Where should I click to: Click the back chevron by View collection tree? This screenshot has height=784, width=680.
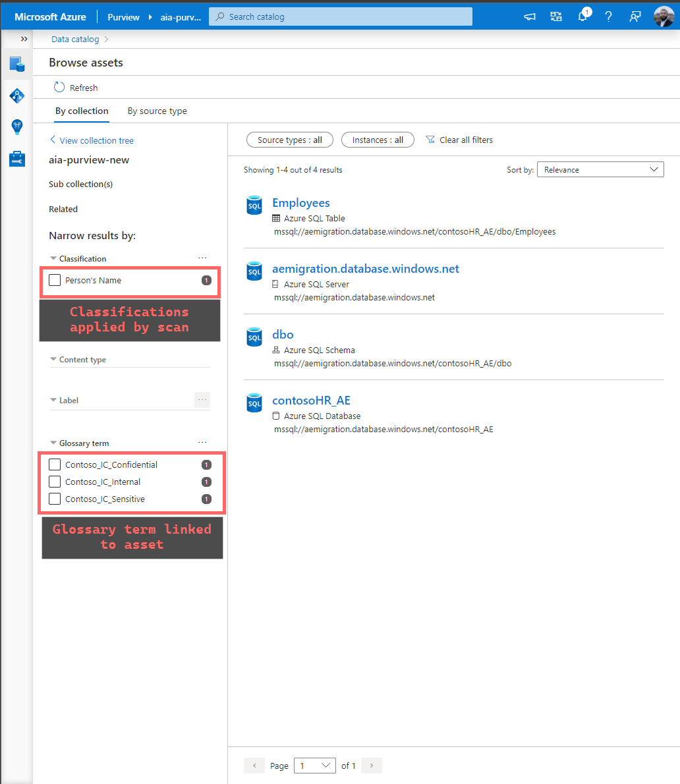[53, 140]
